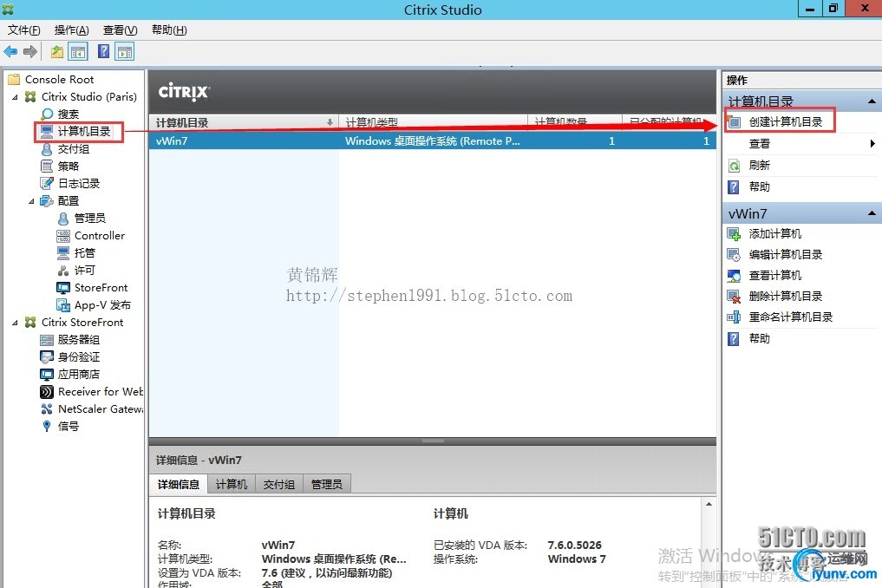This screenshot has height=588, width=882.
Task: Click 帮助 under the vWin7 actions
Action: (x=760, y=339)
